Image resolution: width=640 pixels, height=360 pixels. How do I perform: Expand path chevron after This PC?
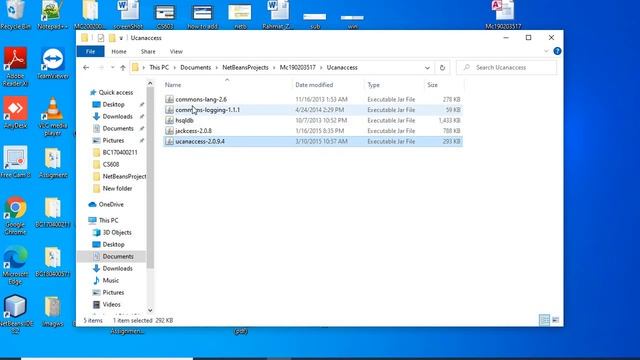coord(174,68)
